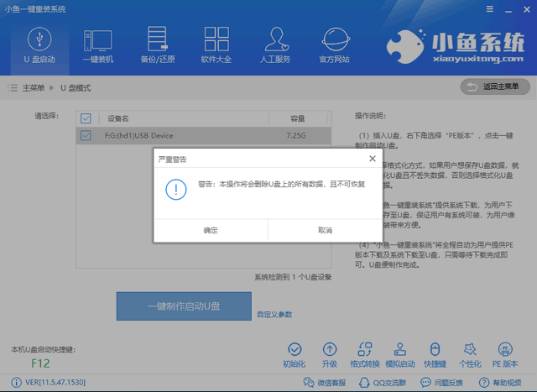537x392 pixels.
Task: Click the 返回主菜单 button
Action: point(495,87)
